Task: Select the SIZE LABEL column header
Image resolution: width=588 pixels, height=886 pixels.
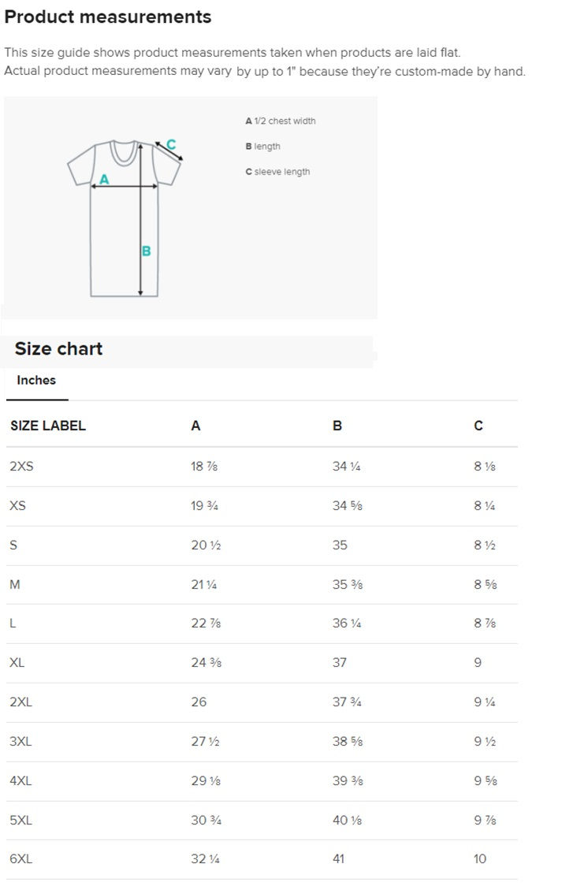Action: [x=48, y=425]
